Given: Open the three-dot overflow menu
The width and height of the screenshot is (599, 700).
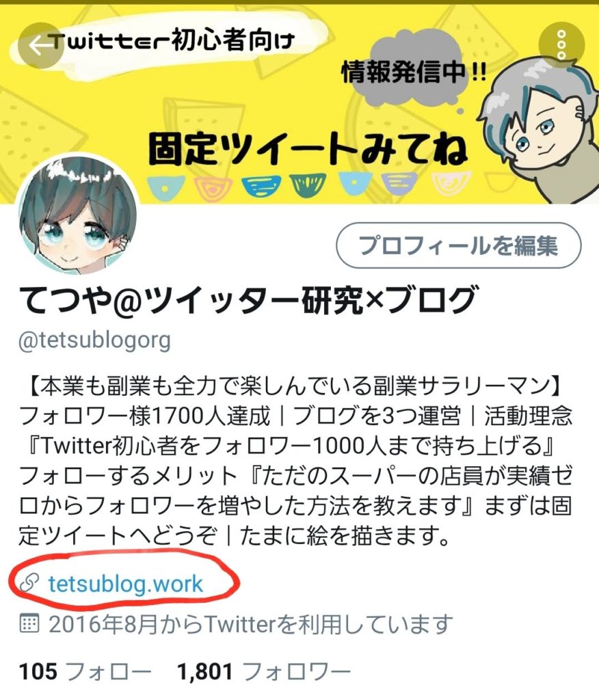Looking at the screenshot, I should click(562, 45).
